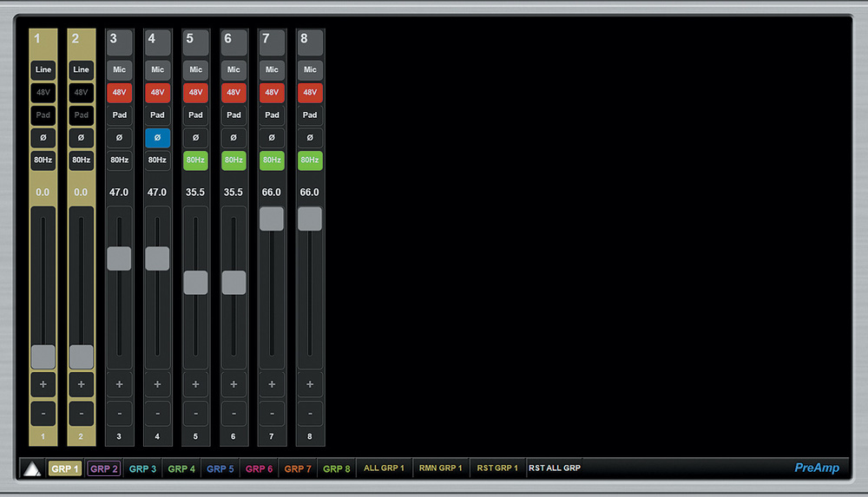868x497 pixels.
Task: Click RST ALL GRP to reset groups
Action: tap(555, 468)
